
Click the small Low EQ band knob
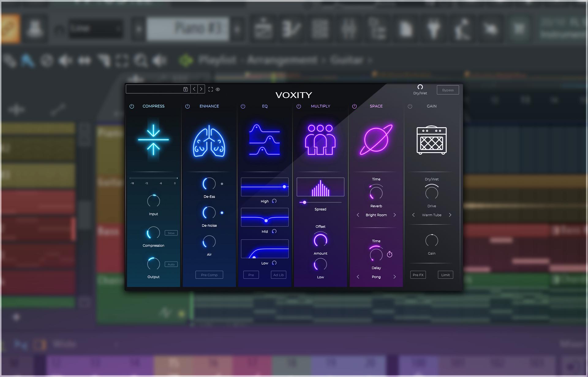point(274,263)
